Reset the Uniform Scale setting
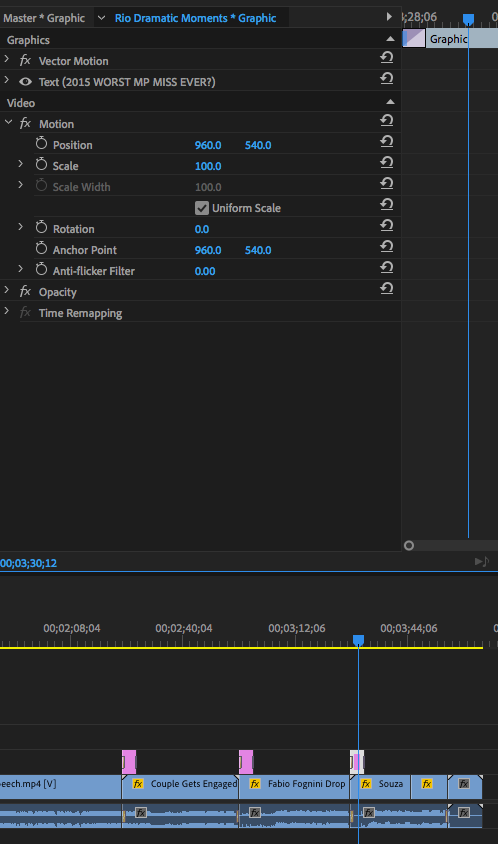 point(387,205)
